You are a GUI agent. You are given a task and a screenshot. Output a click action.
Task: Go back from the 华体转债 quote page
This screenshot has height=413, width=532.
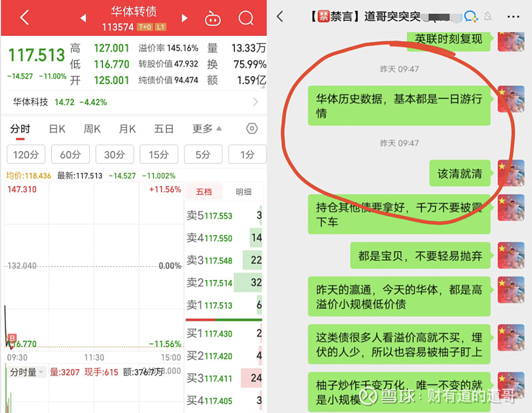point(25,17)
